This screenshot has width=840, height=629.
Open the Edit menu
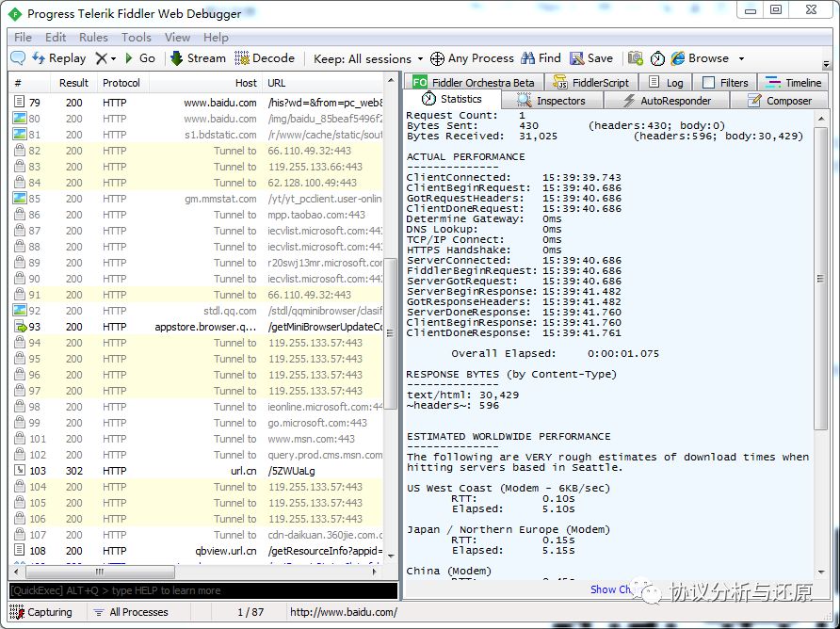[56, 38]
